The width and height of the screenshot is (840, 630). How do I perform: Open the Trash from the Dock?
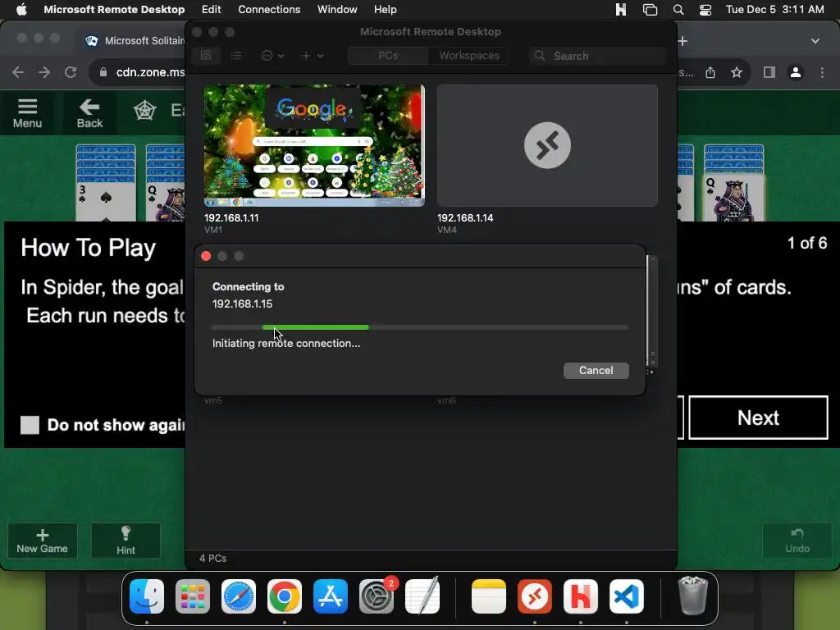[692, 596]
